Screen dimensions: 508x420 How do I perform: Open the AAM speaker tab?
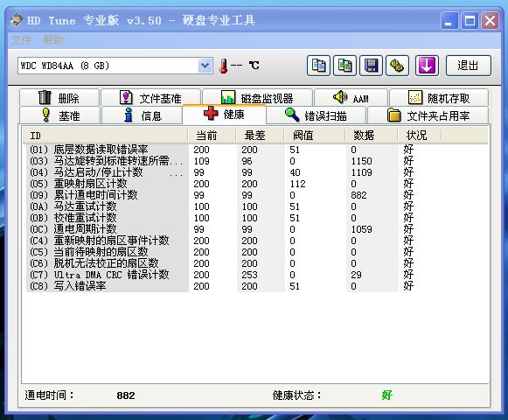pyautogui.click(x=351, y=97)
